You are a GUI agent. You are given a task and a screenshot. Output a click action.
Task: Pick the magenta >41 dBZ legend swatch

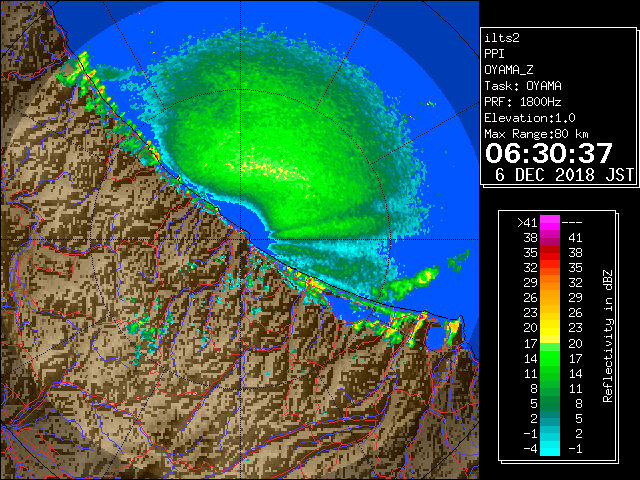pos(550,223)
